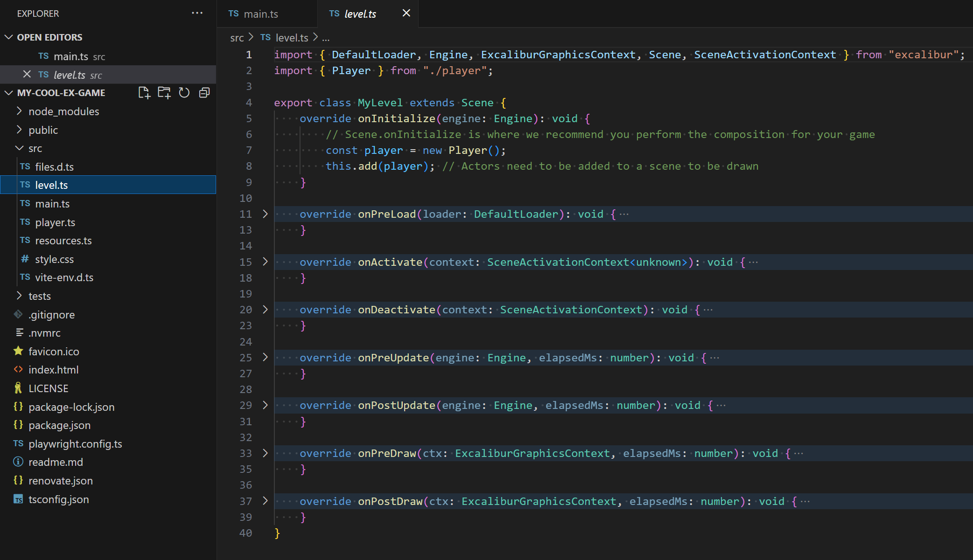Image resolution: width=973 pixels, height=560 pixels.
Task: Open the Explorer more actions menu
Action: pyautogui.click(x=197, y=13)
